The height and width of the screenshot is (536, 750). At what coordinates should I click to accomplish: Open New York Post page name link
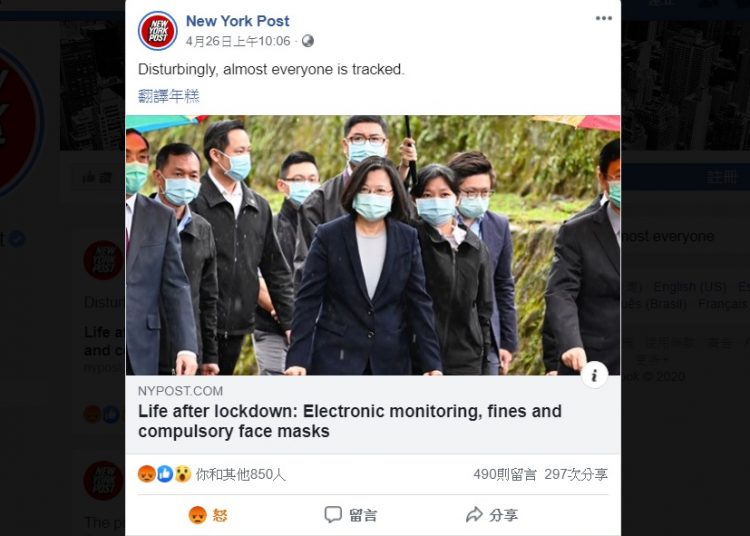tap(238, 21)
